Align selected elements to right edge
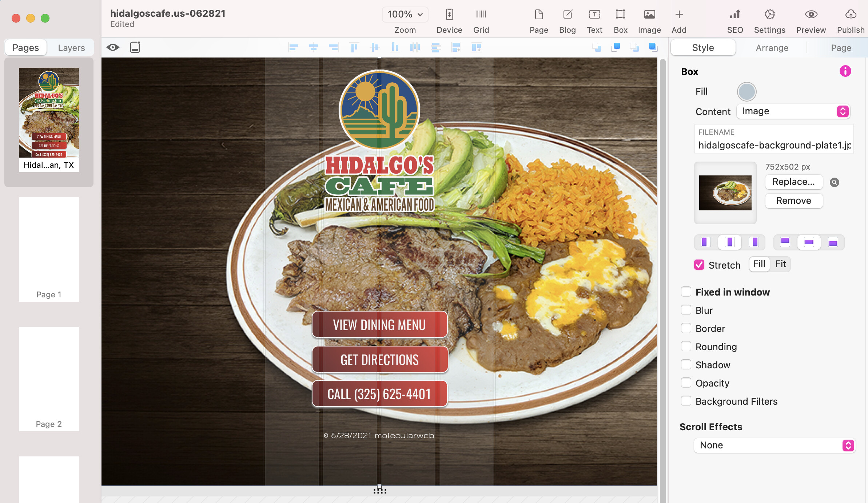868x503 pixels. pos(333,47)
